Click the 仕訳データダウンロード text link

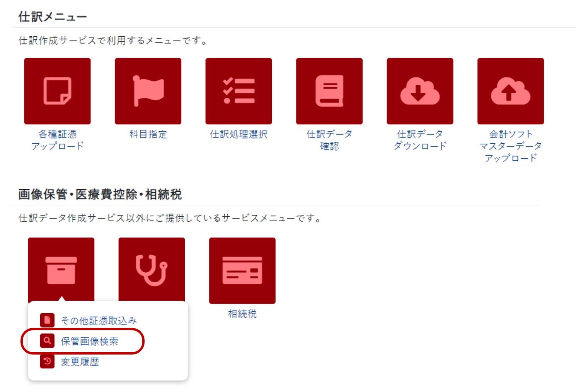coord(420,140)
